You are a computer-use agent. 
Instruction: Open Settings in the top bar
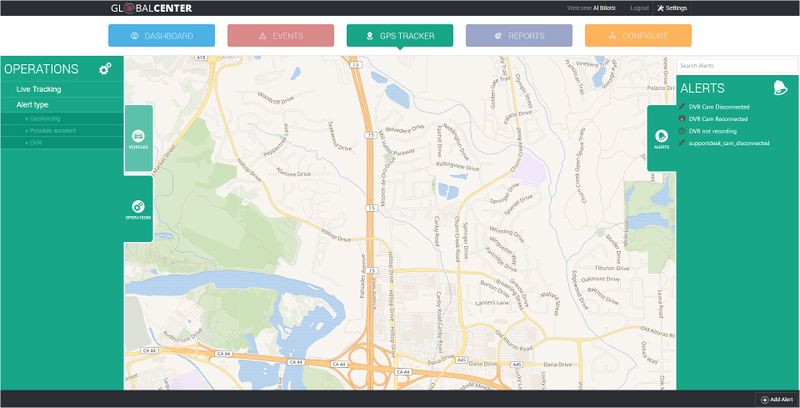pyautogui.click(x=672, y=8)
